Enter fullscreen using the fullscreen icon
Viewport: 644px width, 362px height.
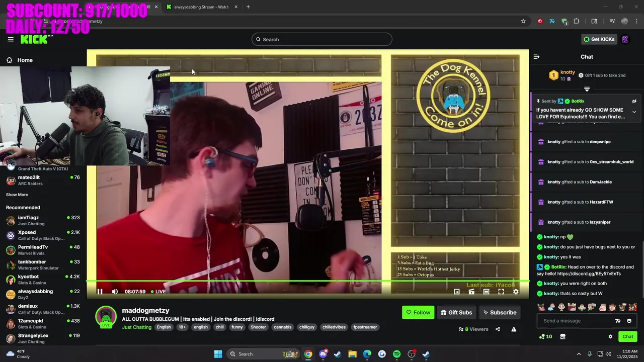(x=501, y=292)
